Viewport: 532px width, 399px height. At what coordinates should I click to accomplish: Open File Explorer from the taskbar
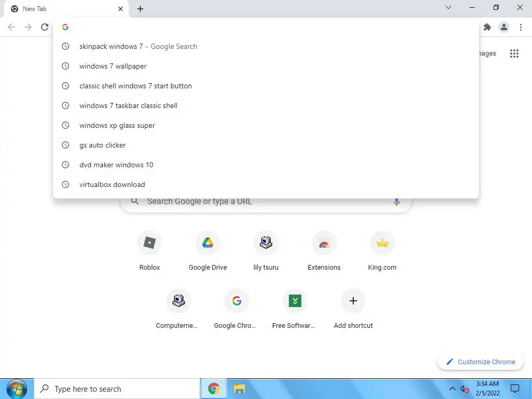239,389
